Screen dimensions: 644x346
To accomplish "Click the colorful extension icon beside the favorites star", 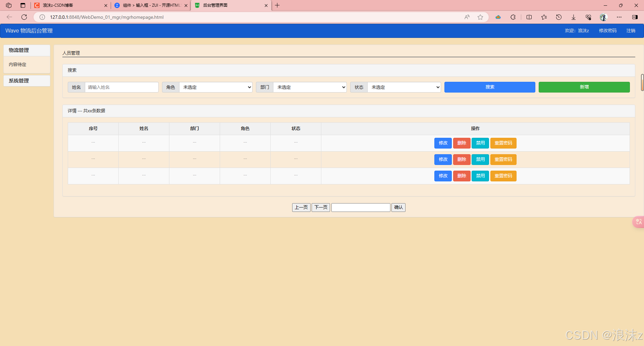I will 498,17.
